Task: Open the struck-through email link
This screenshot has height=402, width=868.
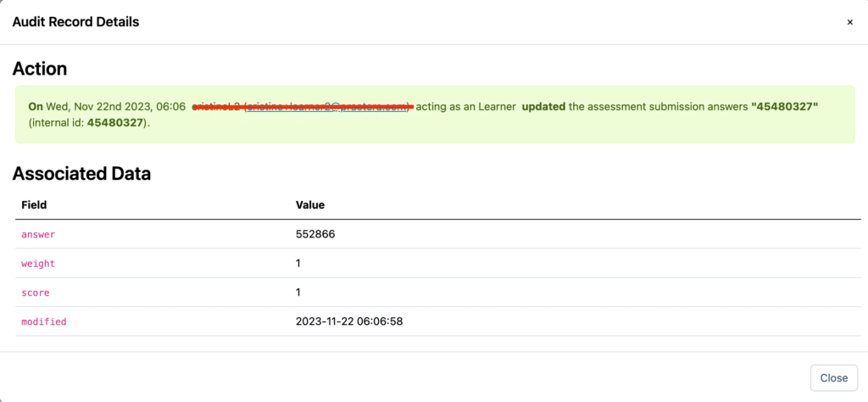Action: [328, 107]
